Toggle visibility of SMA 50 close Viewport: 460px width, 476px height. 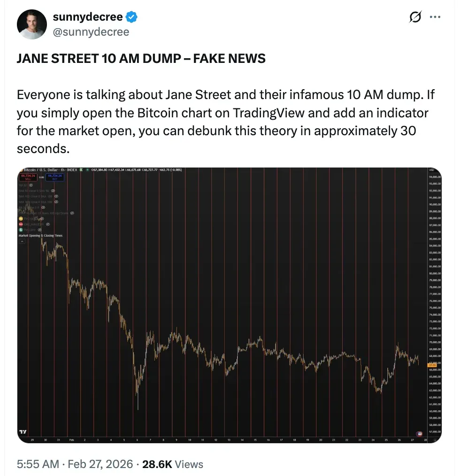(53, 191)
